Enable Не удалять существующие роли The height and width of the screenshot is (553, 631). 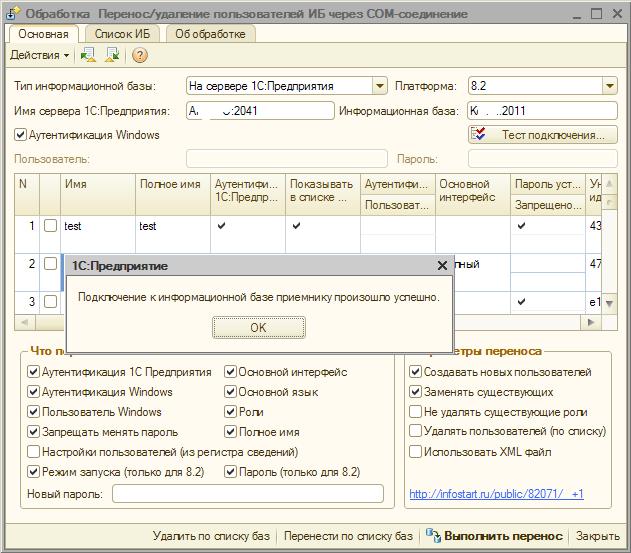tap(415, 412)
